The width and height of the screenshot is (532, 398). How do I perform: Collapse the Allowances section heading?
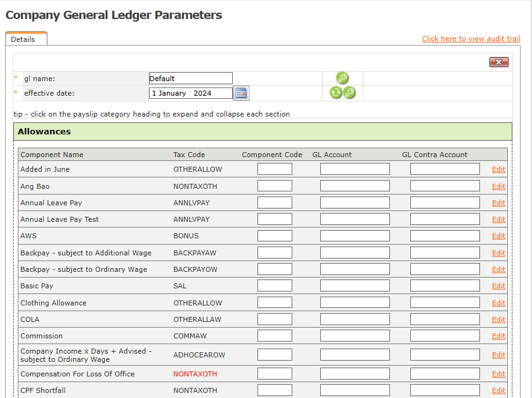[44, 132]
